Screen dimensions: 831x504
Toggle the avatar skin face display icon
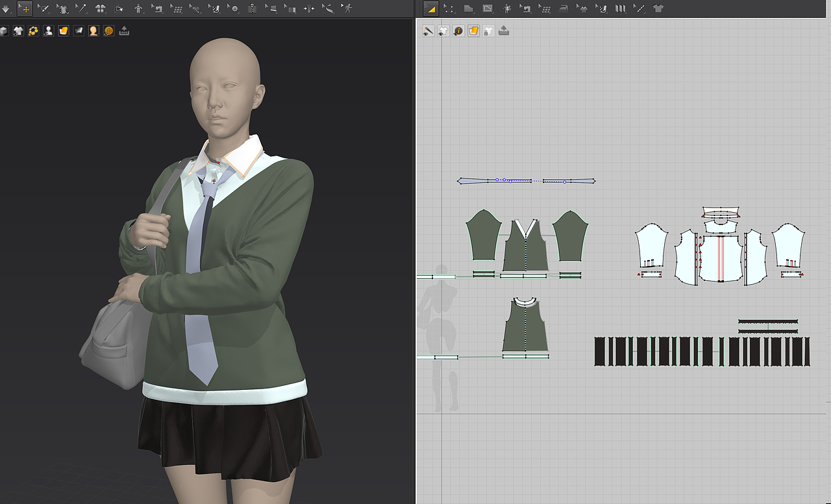pyautogui.click(x=93, y=30)
